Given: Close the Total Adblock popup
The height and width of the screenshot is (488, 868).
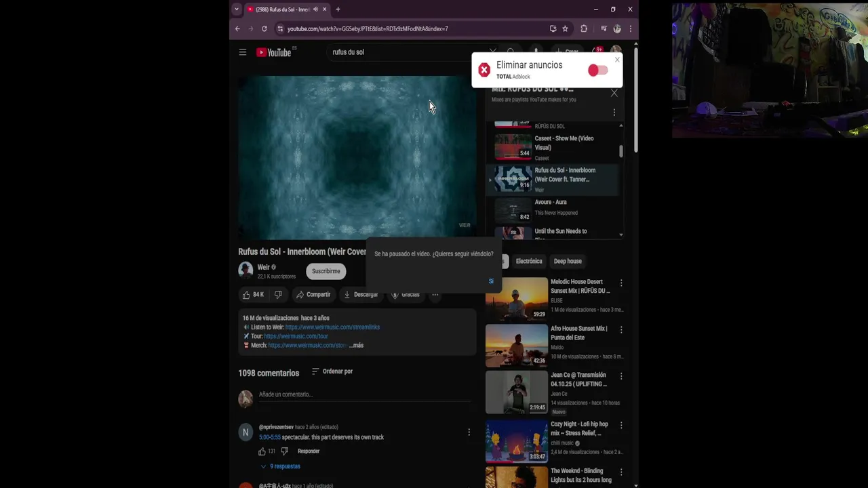Looking at the screenshot, I should pyautogui.click(x=617, y=60).
